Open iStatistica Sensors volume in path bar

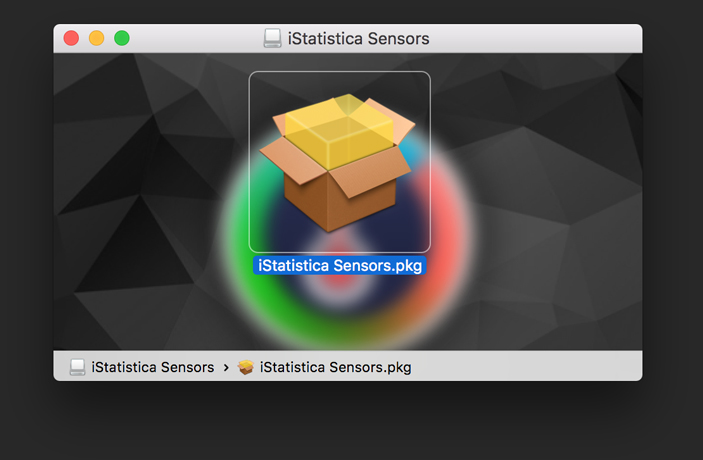click(153, 367)
